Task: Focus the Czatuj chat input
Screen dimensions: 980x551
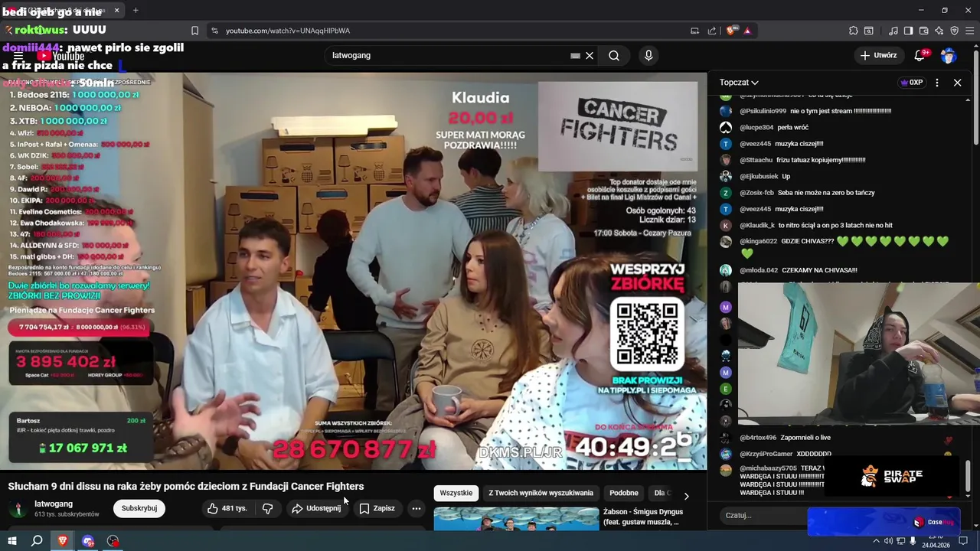Action: 764,515
